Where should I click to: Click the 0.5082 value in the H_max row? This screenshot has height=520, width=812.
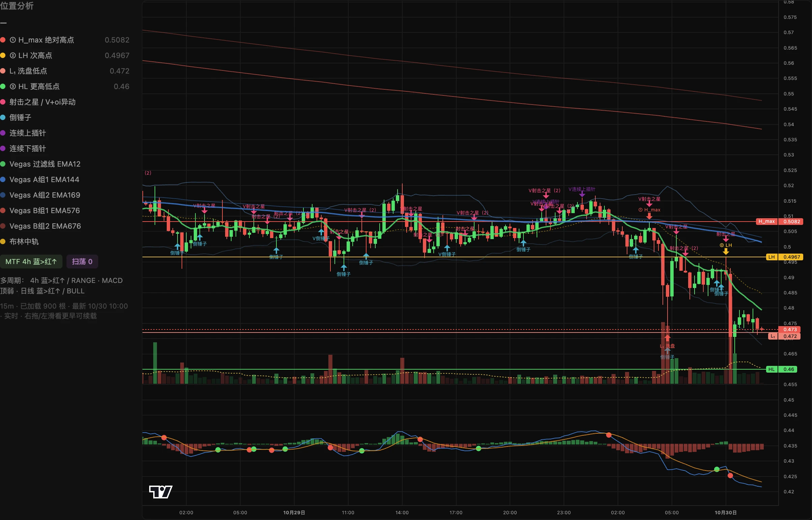pyautogui.click(x=117, y=40)
